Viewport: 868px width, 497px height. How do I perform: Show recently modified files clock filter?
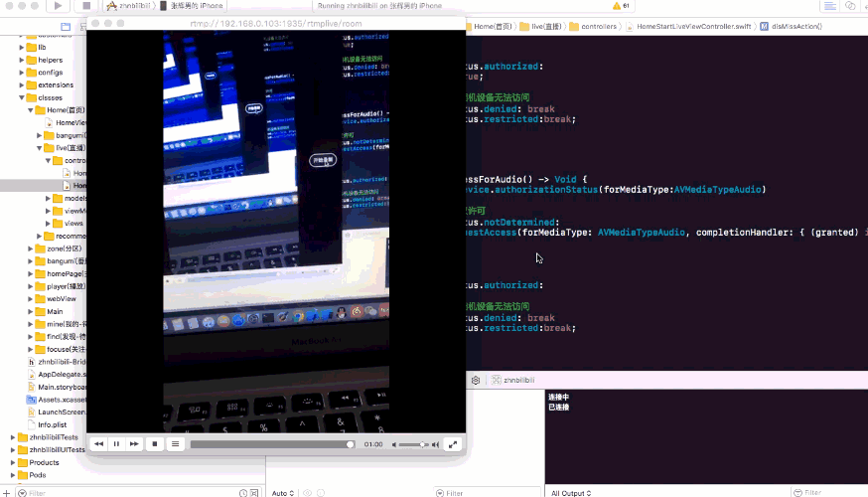click(x=243, y=493)
